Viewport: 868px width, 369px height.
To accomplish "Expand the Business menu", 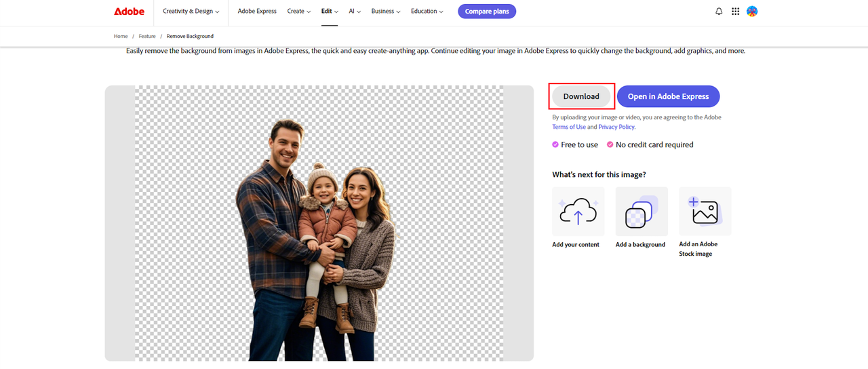I will [x=386, y=12].
